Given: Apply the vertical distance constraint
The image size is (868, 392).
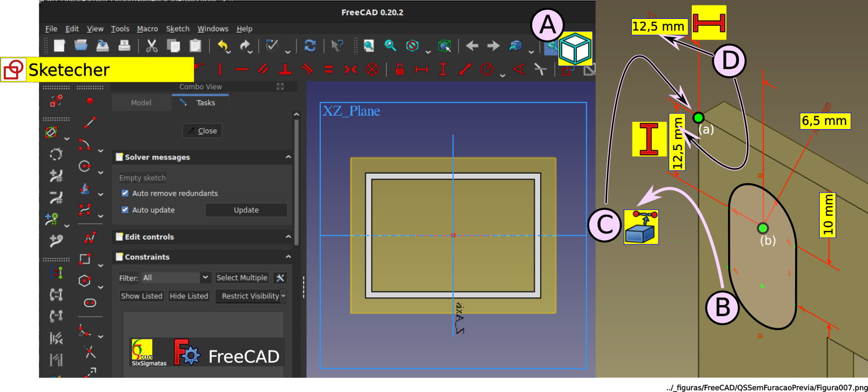Looking at the screenshot, I should (x=443, y=69).
